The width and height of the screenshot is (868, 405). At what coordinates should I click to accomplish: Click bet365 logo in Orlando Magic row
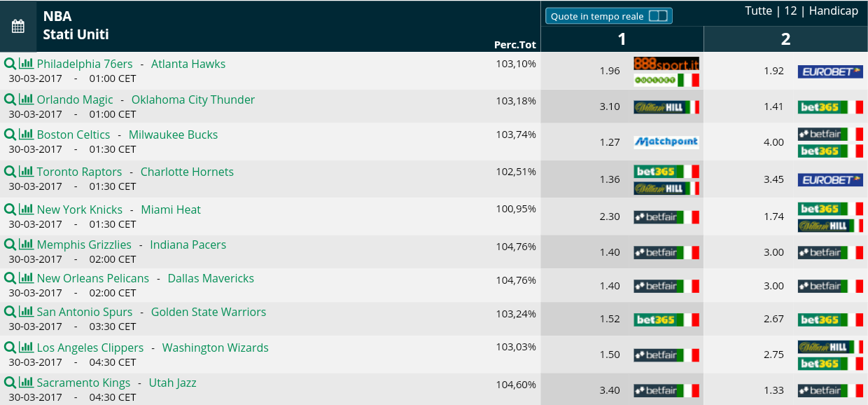(830, 107)
